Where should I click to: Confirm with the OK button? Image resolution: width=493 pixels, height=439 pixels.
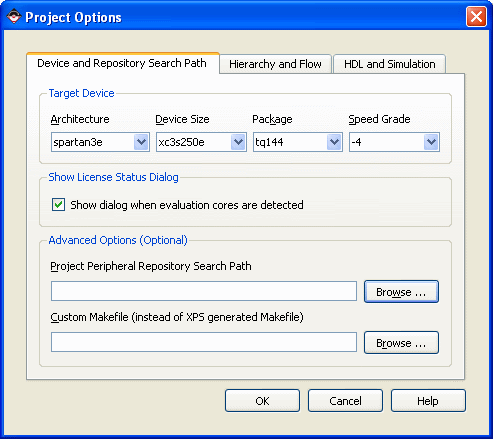click(x=262, y=401)
